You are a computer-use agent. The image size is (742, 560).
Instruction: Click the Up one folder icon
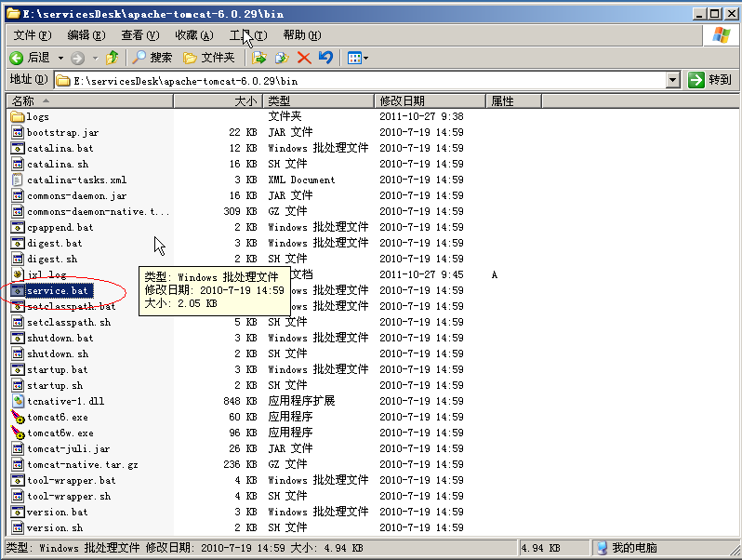pyautogui.click(x=112, y=58)
